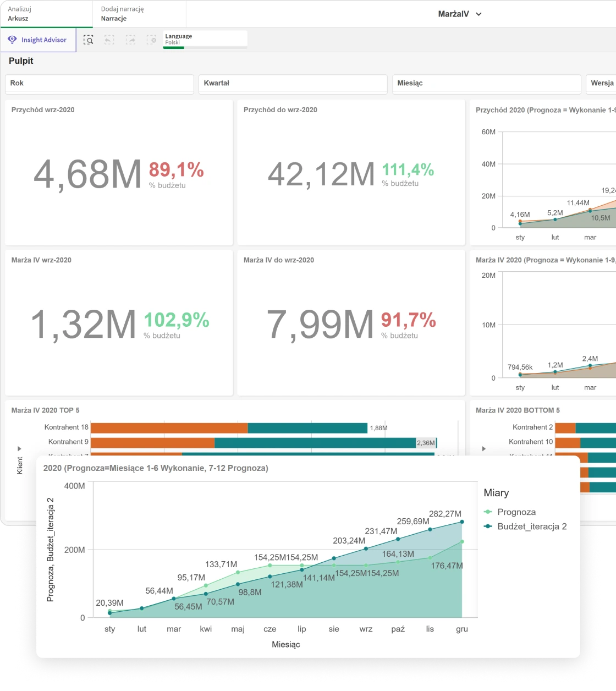Click the clear all selections icon
The height and width of the screenshot is (691, 616).
point(151,40)
